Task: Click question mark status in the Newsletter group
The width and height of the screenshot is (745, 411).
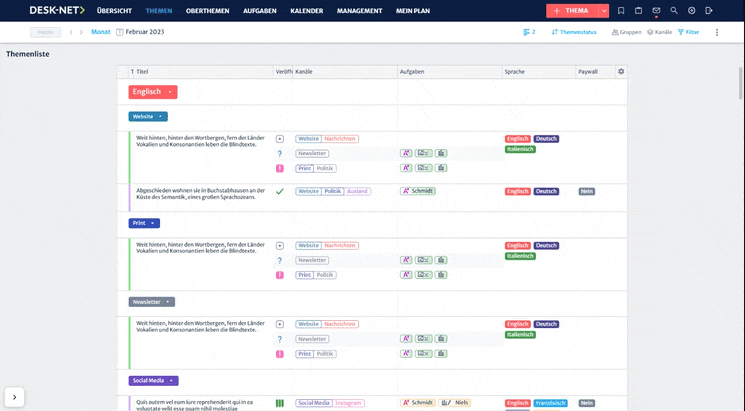Action: tap(279, 339)
